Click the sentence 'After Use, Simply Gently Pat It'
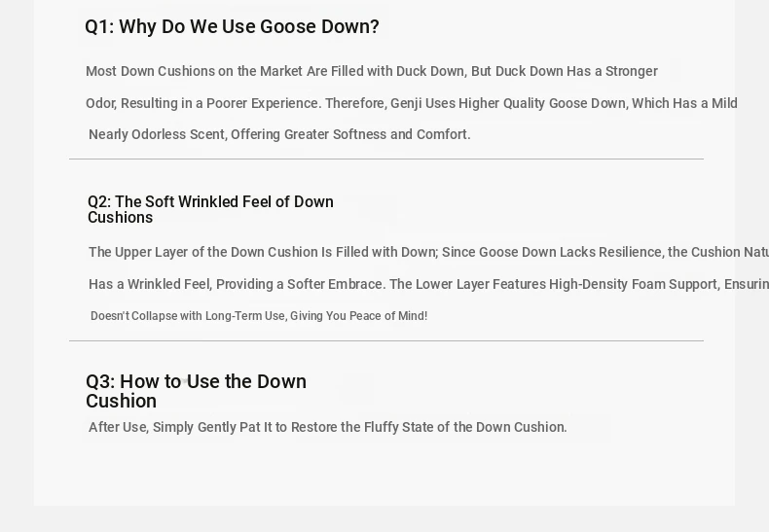 point(328,427)
